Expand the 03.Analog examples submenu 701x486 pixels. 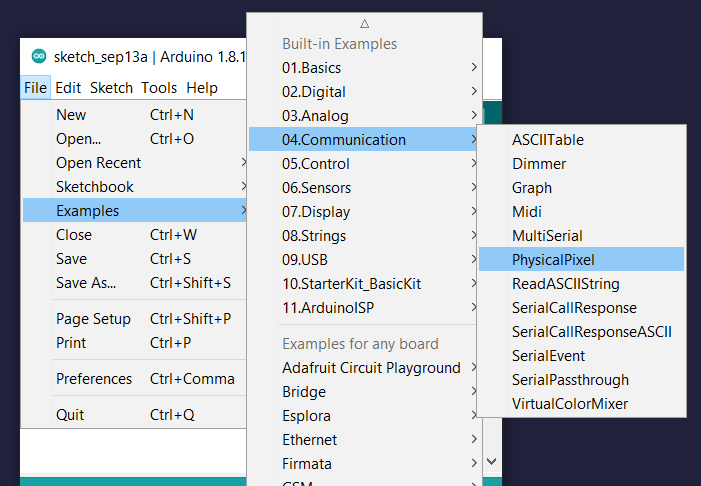pyautogui.click(x=364, y=116)
